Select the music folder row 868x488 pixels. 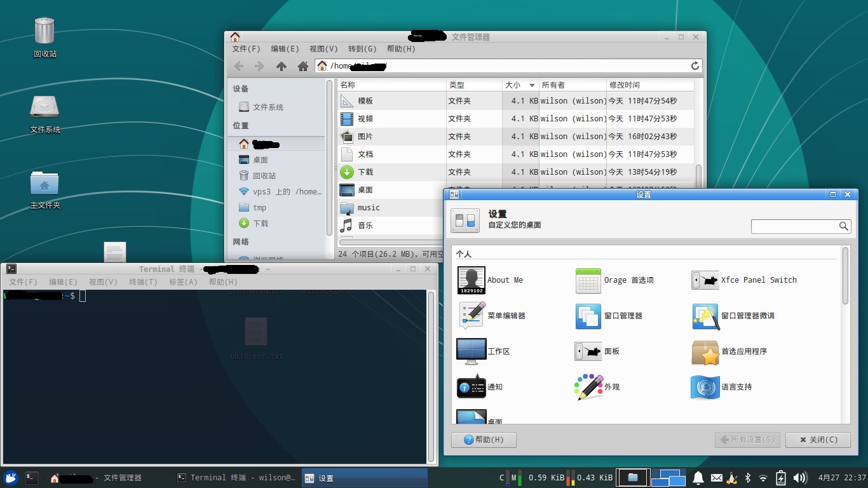390,208
